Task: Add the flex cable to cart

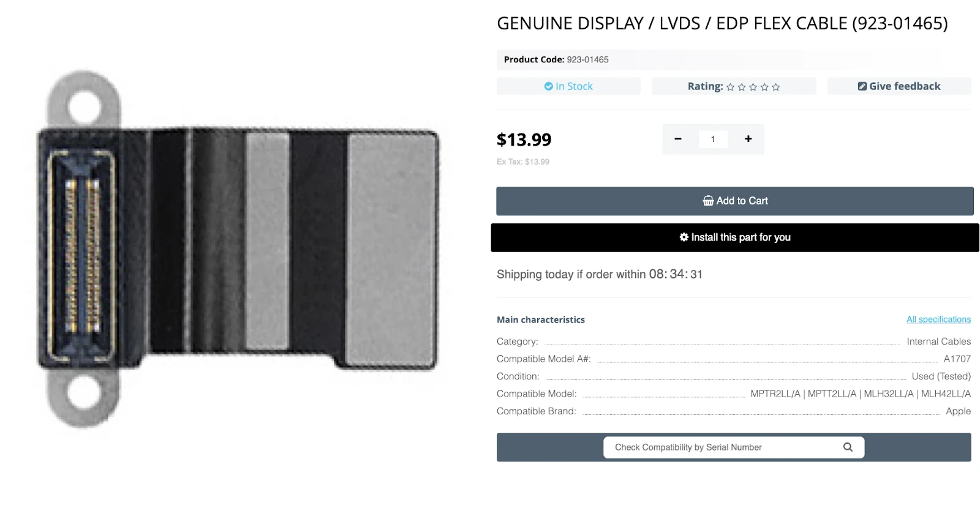Action: (x=734, y=201)
